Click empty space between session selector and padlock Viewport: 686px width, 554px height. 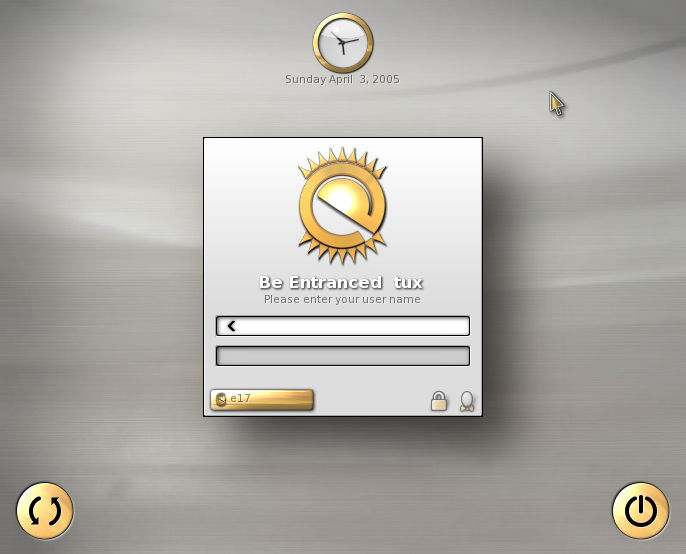tap(372, 400)
